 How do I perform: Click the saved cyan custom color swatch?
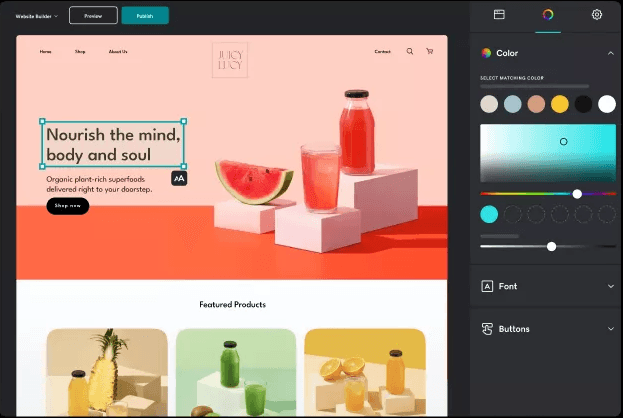489,214
